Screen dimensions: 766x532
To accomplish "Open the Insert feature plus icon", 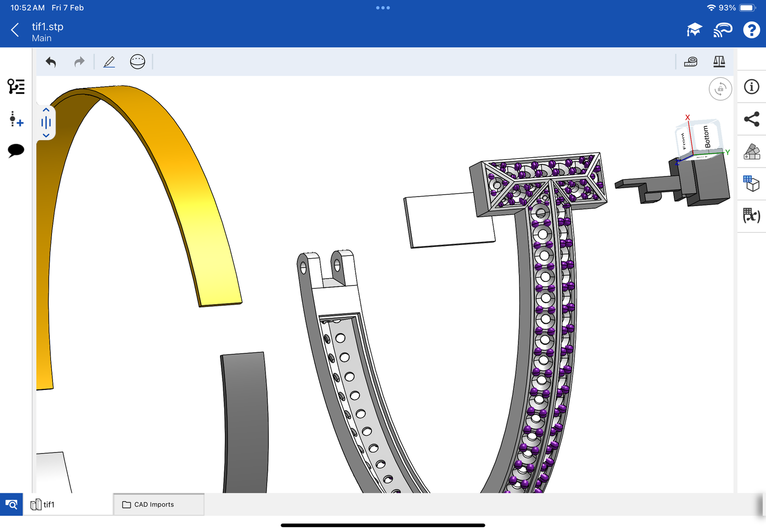I will 16,119.
